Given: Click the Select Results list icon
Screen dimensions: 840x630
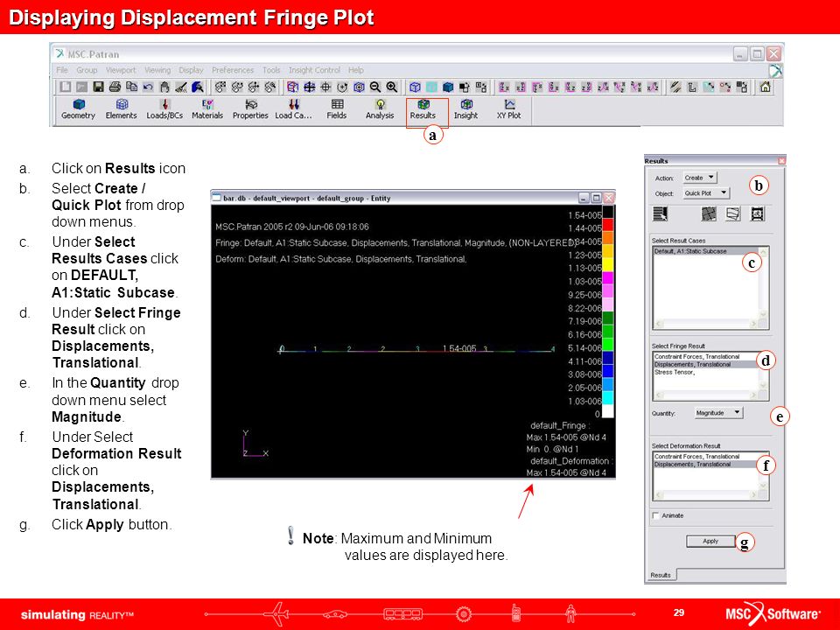Looking at the screenshot, I should point(660,214).
